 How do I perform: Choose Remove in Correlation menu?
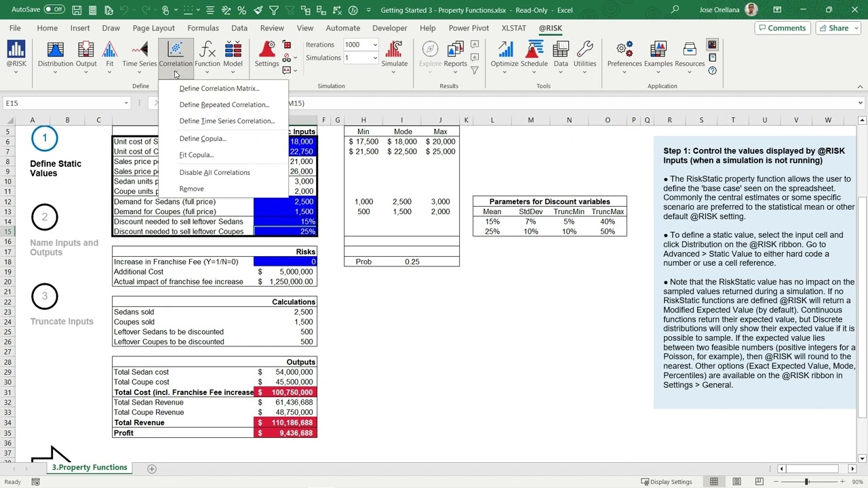click(x=192, y=188)
